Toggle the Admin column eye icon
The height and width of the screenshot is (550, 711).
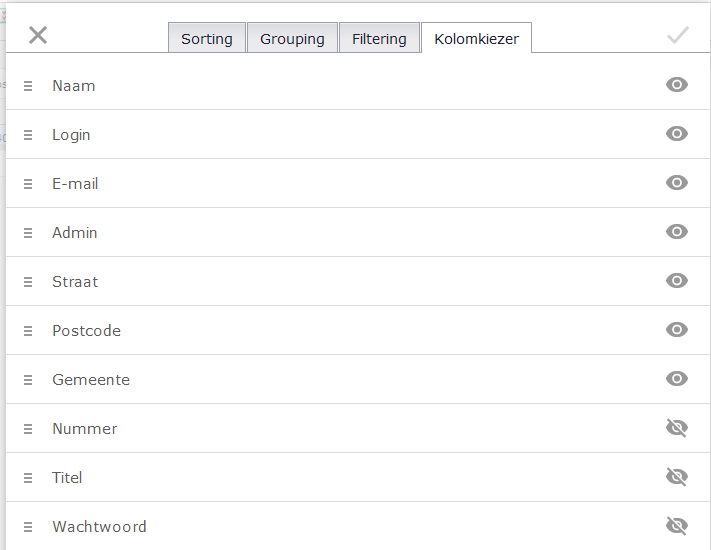click(677, 232)
